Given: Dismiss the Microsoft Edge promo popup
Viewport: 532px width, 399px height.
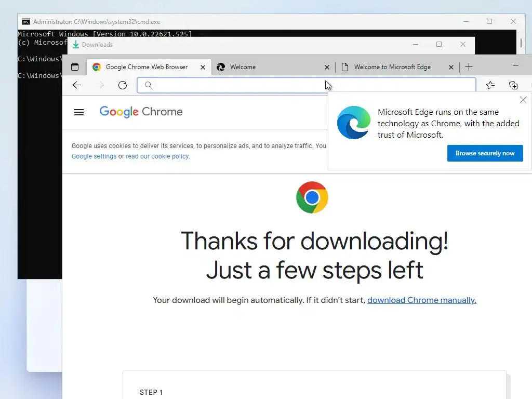Looking at the screenshot, I should coord(523,100).
